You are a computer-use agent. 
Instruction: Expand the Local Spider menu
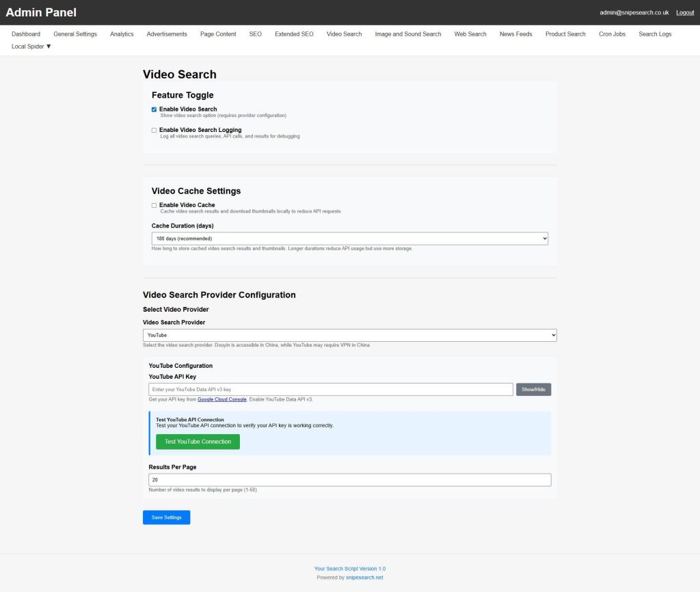31,46
